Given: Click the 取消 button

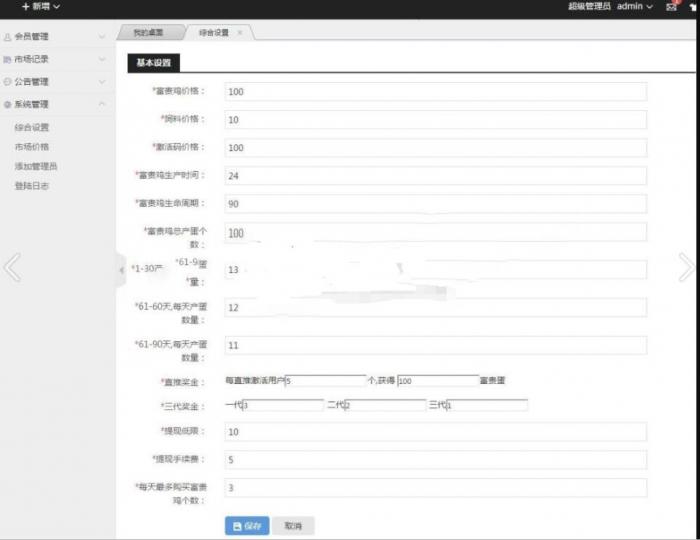Looking at the screenshot, I should coord(293,526).
